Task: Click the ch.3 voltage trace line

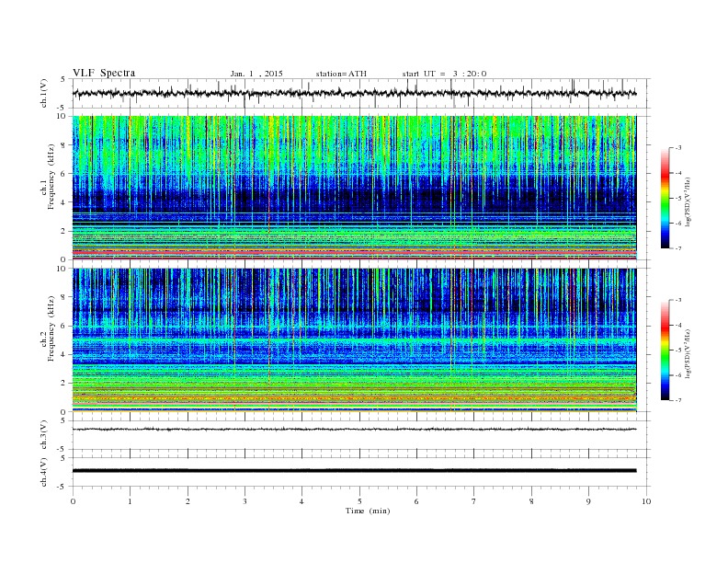Action: point(355,430)
